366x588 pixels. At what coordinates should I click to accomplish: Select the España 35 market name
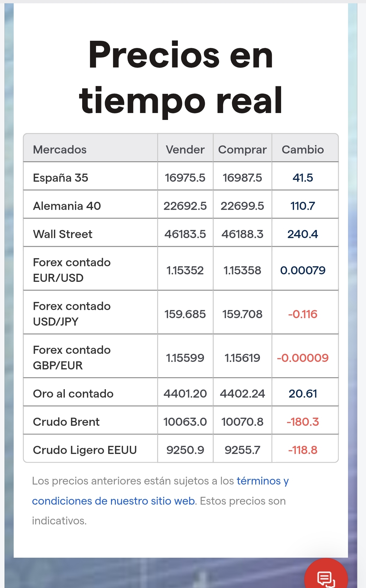(61, 178)
